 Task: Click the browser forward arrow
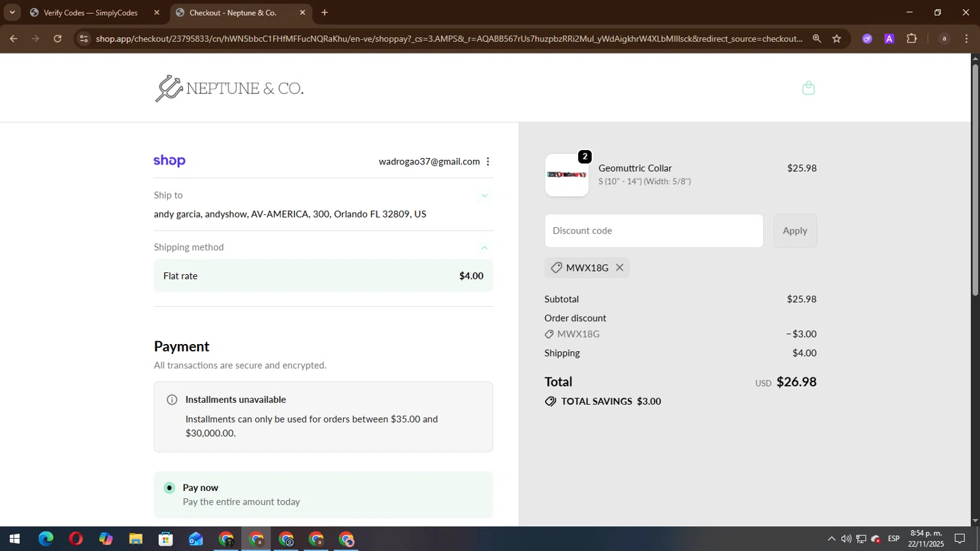35,39
